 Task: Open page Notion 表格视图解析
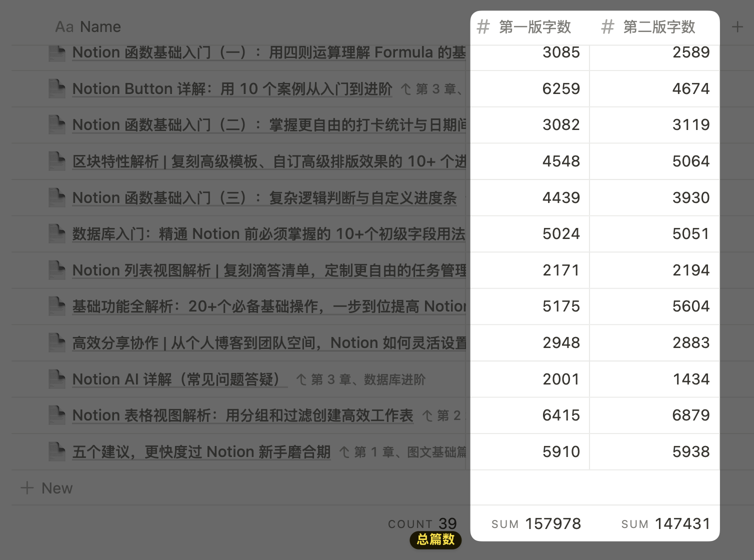[243, 415]
